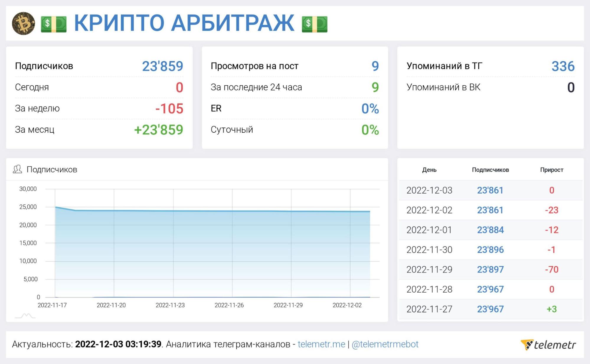Click the chart x-axis label 2022-12-02
The width and height of the screenshot is (590, 364).
pos(347,305)
